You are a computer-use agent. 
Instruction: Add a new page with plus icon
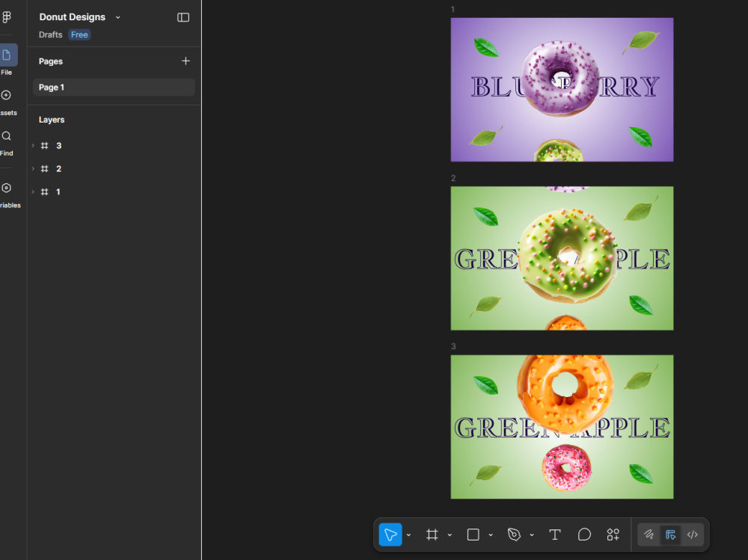point(186,61)
